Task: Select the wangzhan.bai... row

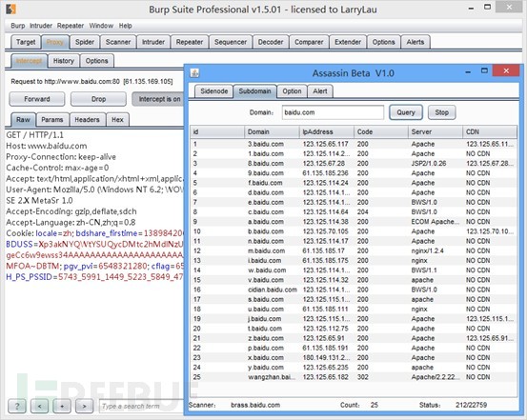Action: [354, 377]
